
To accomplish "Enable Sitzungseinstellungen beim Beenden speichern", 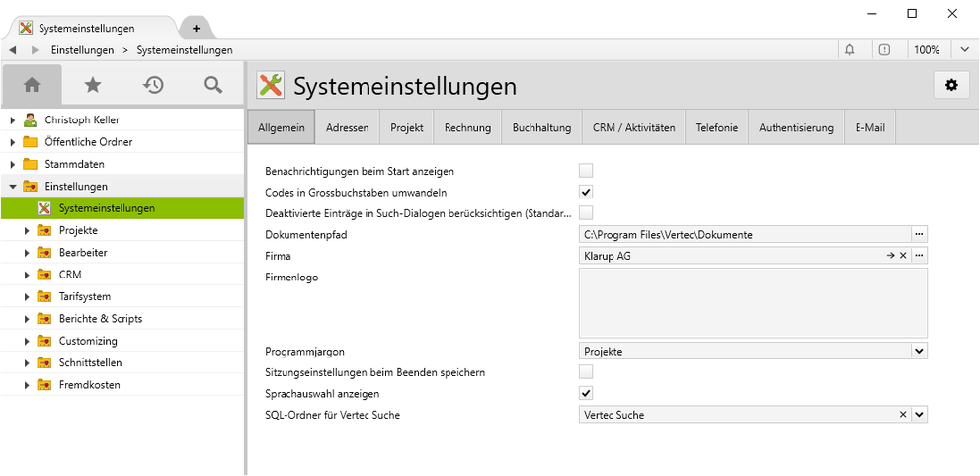I will pyautogui.click(x=586, y=372).
